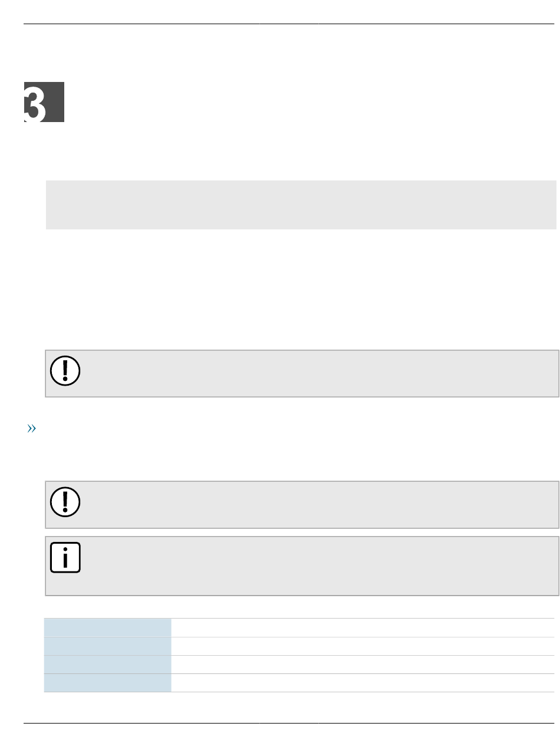Select the first blue cell in the table
Screen dimensions: 560x743
click(108, 627)
